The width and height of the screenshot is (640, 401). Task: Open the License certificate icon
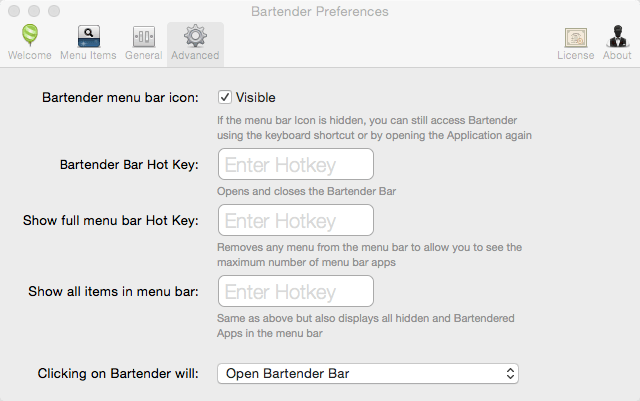pyautogui.click(x=576, y=38)
